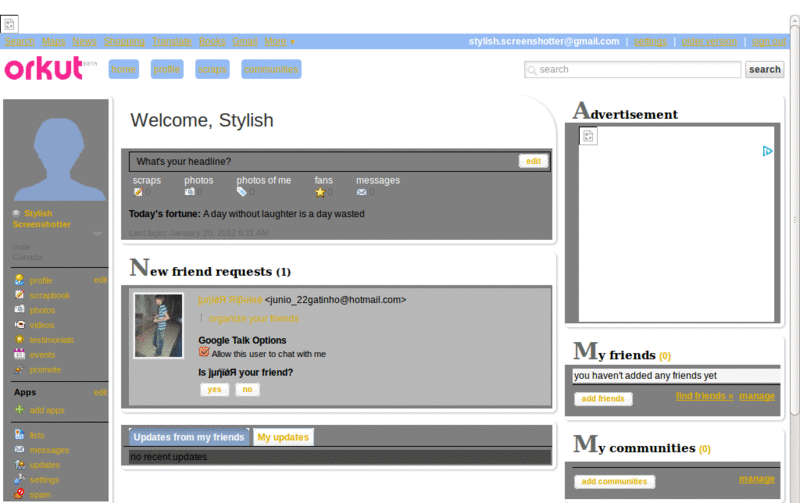Click the spam icon in the sidebar
The width and height of the screenshot is (800, 503).
coord(19,494)
